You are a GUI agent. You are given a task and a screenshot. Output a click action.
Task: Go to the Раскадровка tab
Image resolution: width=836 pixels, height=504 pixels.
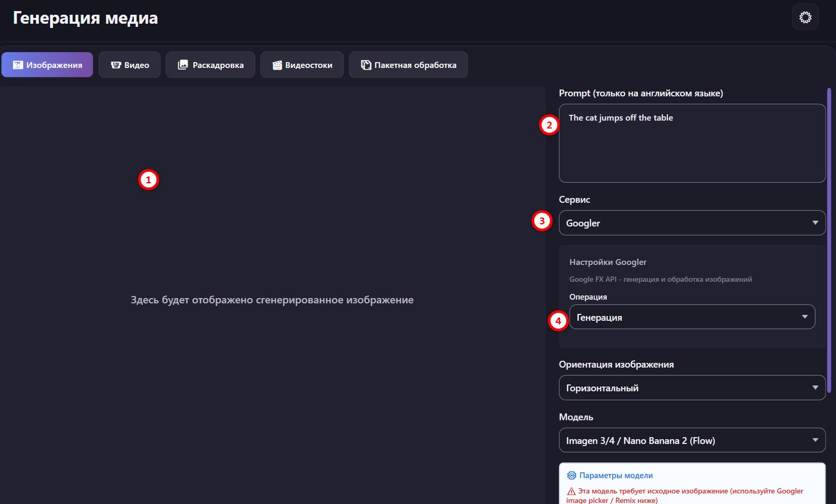click(x=210, y=65)
